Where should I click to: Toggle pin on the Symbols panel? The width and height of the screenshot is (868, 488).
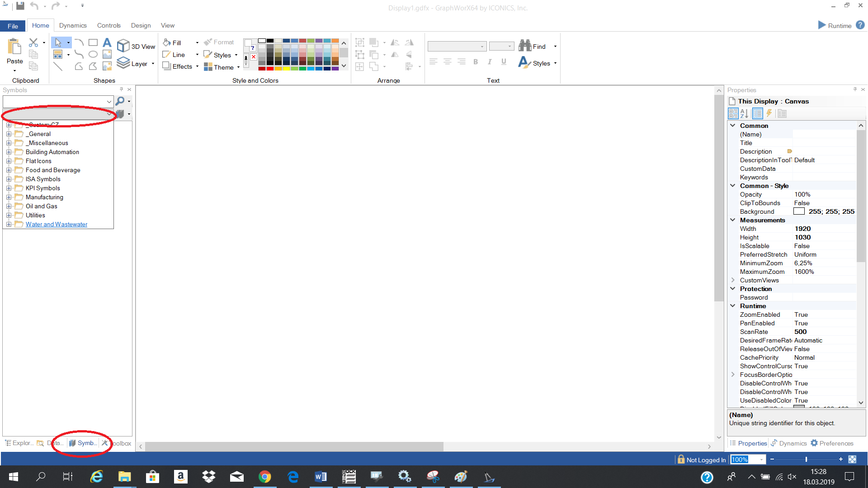click(121, 89)
